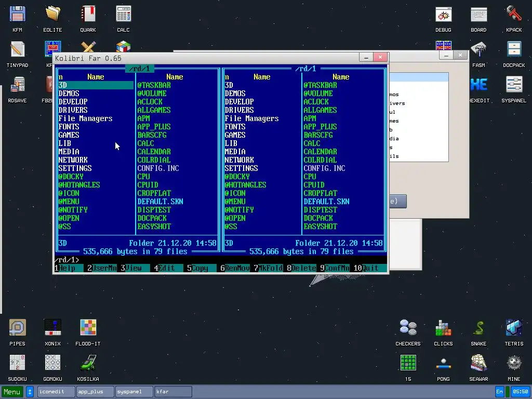Click 3 View function key
532x399 pixels.
coord(135,268)
